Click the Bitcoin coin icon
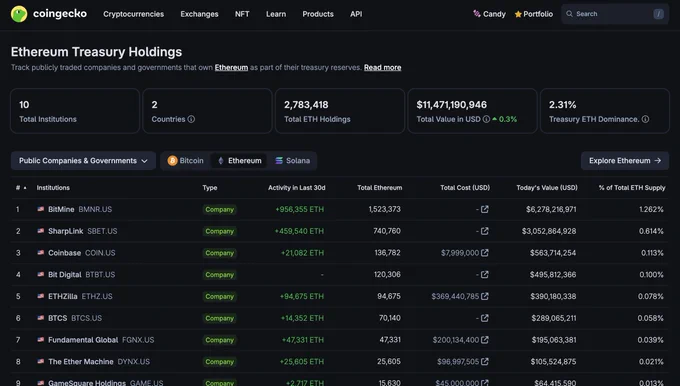 173,160
